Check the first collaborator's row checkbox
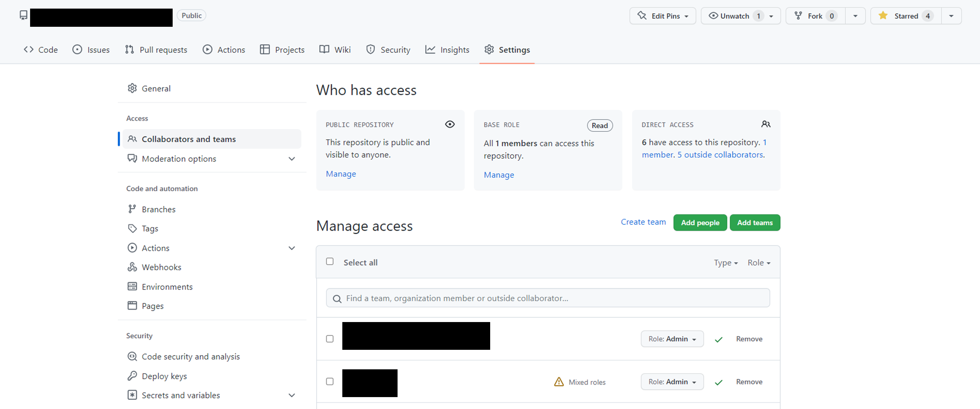 (x=330, y=339)
